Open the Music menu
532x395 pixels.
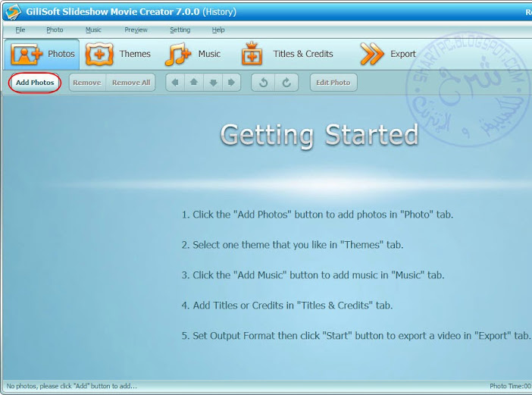click(x=93, y=30)
